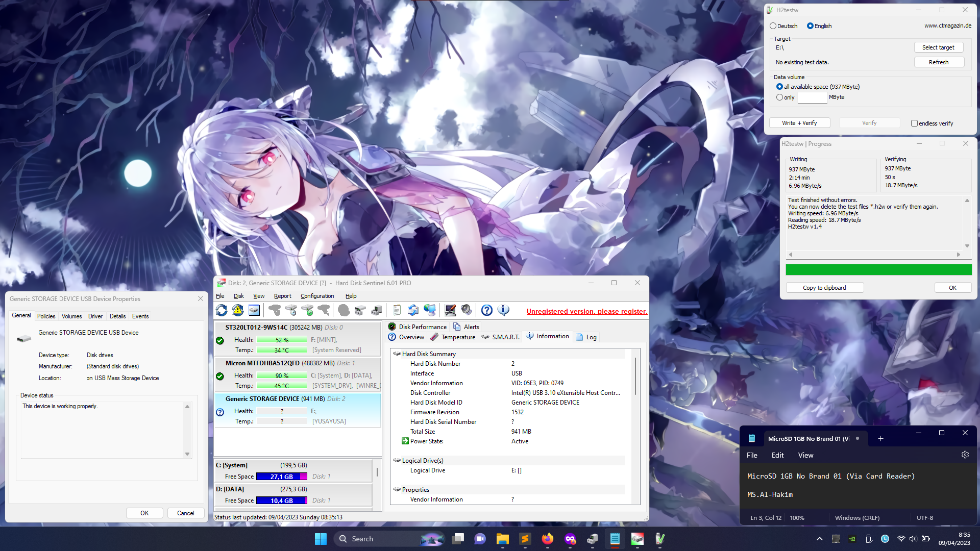
Task: Enable the endless verify checkbox
Action: point(914,123)
